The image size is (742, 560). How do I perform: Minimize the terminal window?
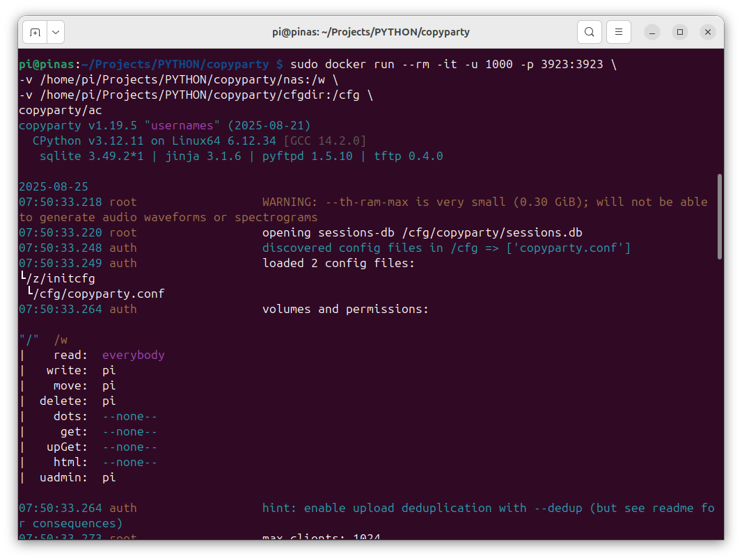click(x=652, y=32)
